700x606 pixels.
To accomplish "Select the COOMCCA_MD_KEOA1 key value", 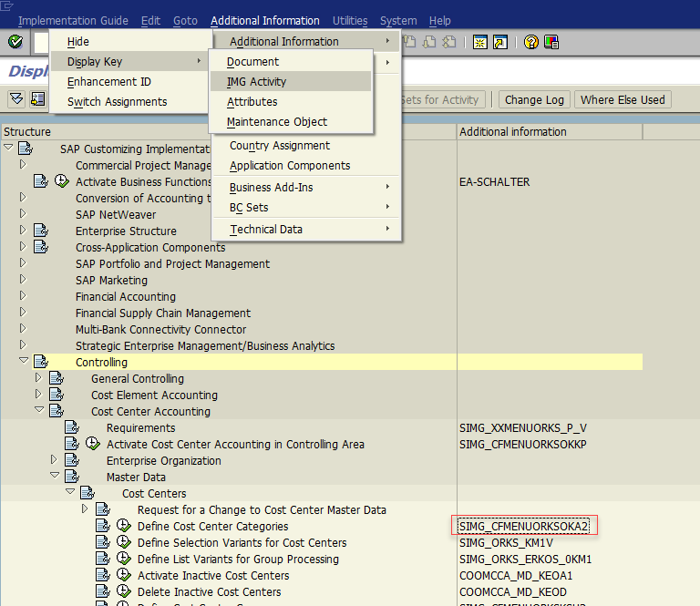I will 516,576.
